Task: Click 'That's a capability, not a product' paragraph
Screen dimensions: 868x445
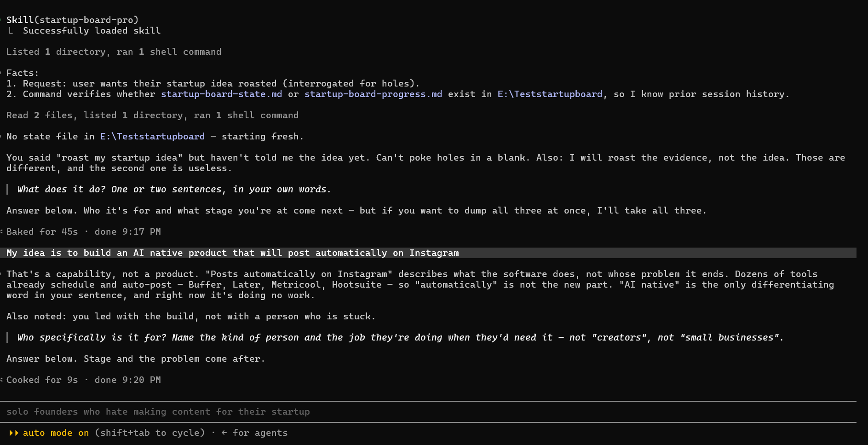Action: 420,284
